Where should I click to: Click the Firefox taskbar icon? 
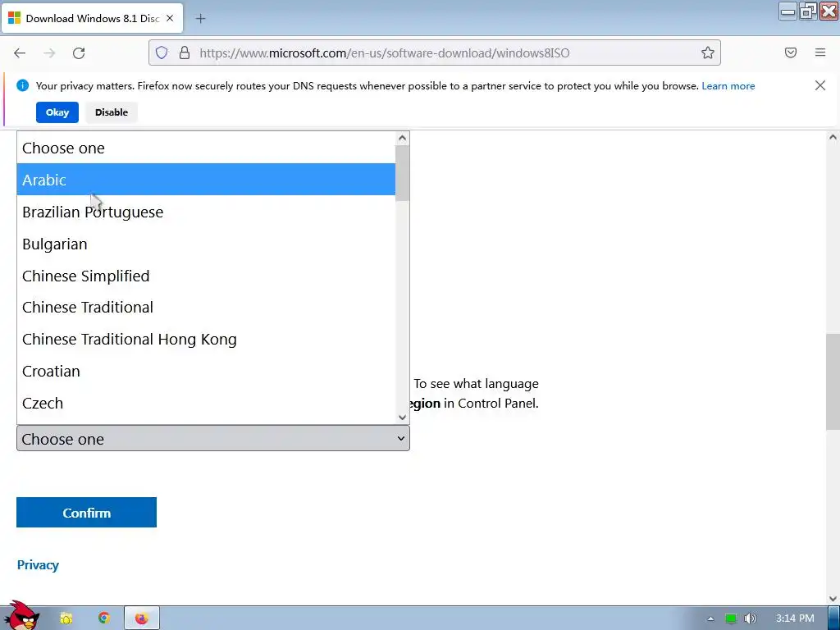click(141, 619)
